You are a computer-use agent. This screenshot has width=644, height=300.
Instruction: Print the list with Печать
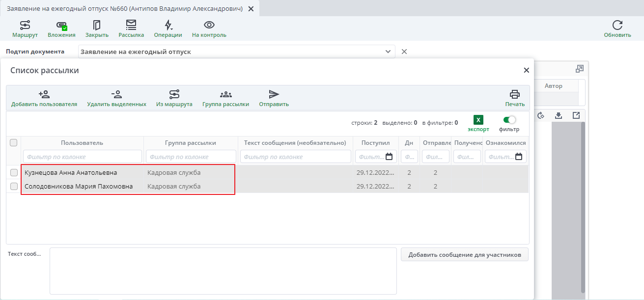click(514, 94)
